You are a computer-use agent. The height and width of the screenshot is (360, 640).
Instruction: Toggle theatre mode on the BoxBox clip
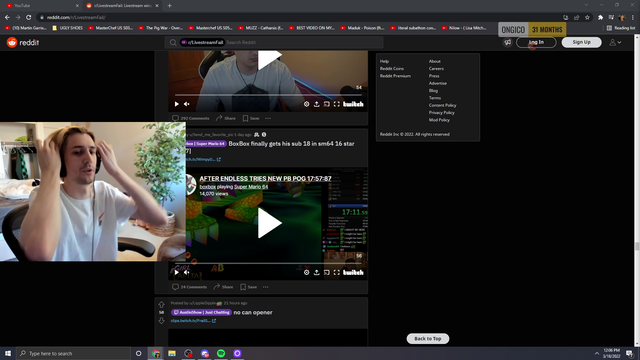[327, 272]
